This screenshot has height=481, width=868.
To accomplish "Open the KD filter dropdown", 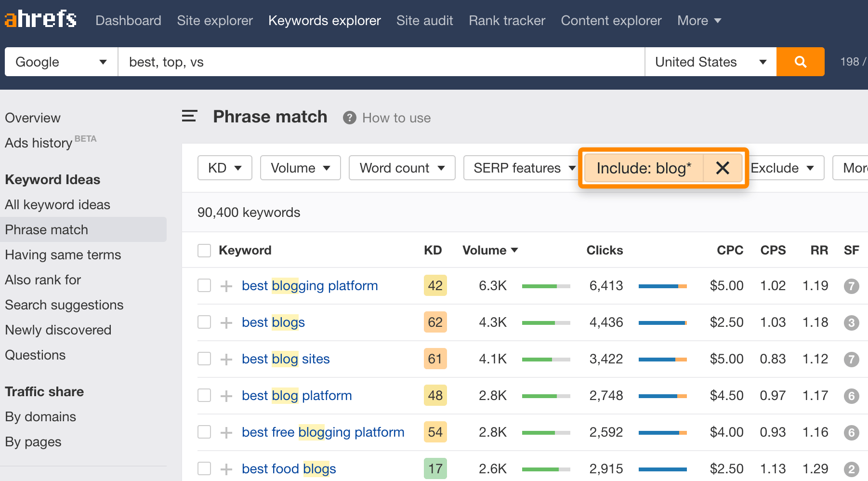I will 224,168.
